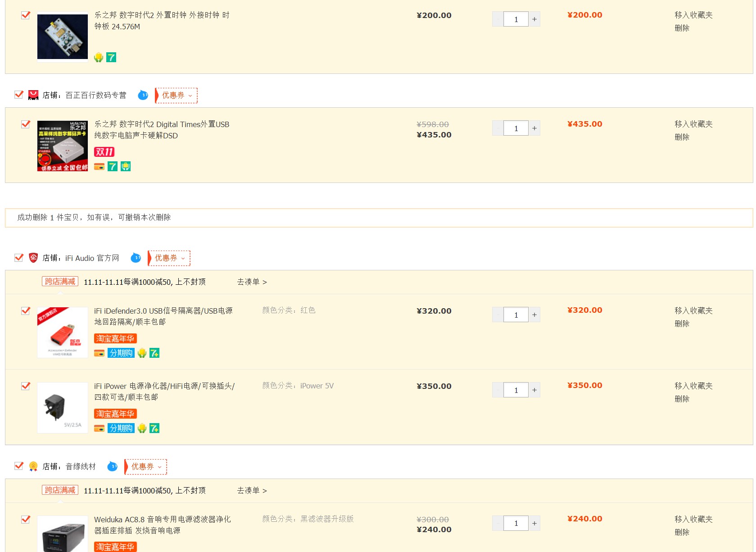Uncheck the iFi Audio 官方网 shop checkbox
Image resolution: width=756 pixels, height=552 pixels.
(x=19, y=257)
